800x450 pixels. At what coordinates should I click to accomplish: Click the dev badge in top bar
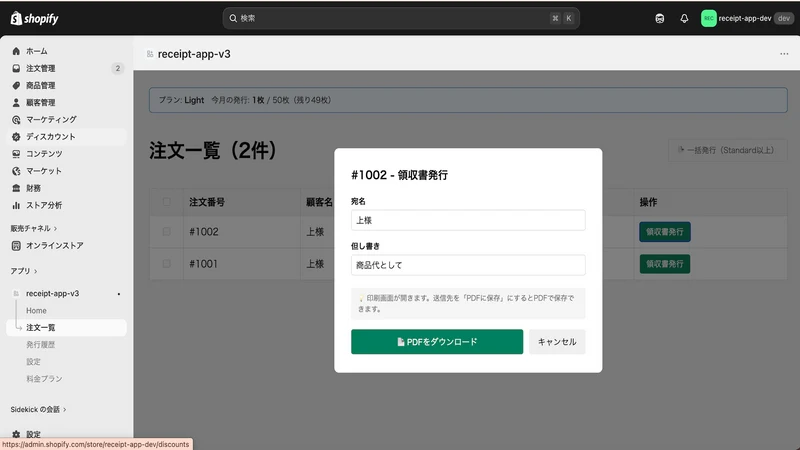tap(784, 18)
